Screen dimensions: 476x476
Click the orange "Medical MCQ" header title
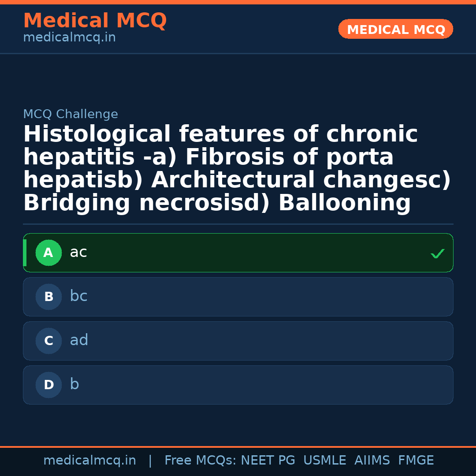click(95, 21)
